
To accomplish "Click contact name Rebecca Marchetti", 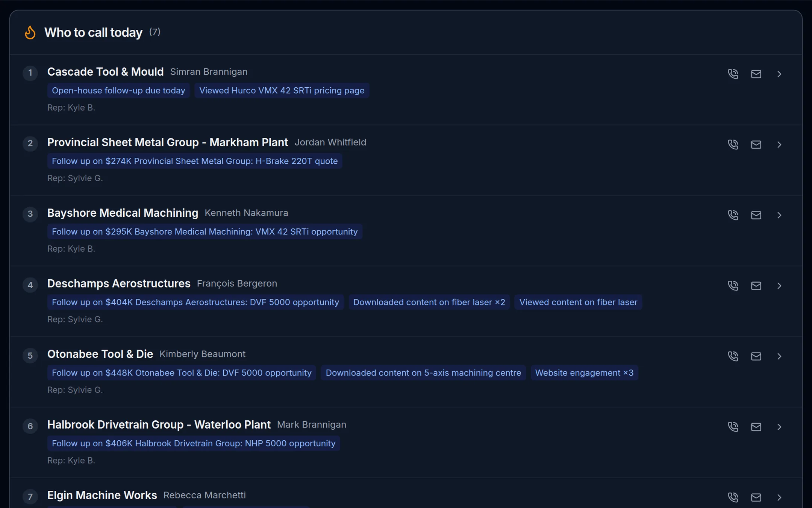I will click(205, 495).
